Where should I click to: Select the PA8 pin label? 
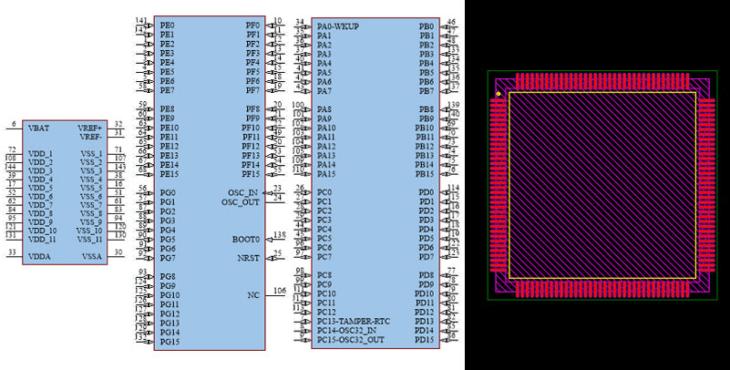click(x=324, y=109)
